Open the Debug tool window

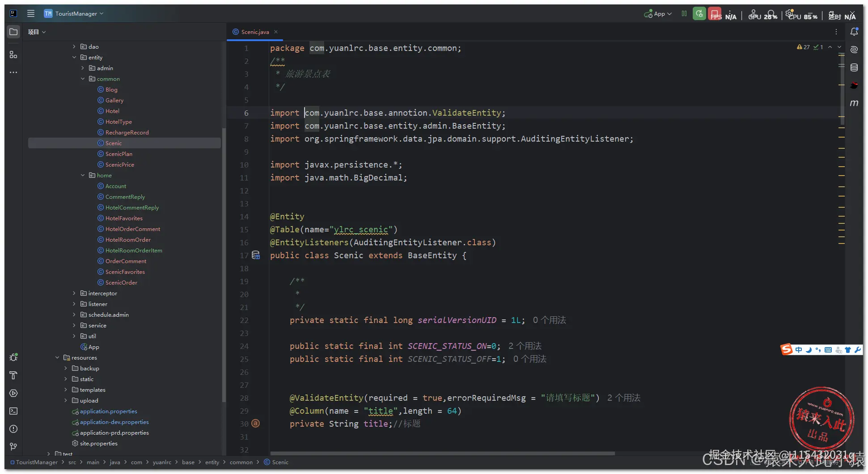tap(13, 357)
